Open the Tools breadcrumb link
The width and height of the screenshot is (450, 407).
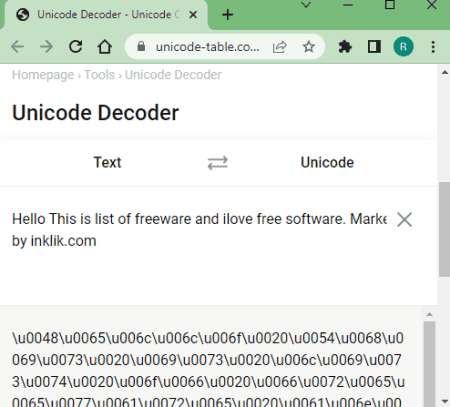pos(99,75)
